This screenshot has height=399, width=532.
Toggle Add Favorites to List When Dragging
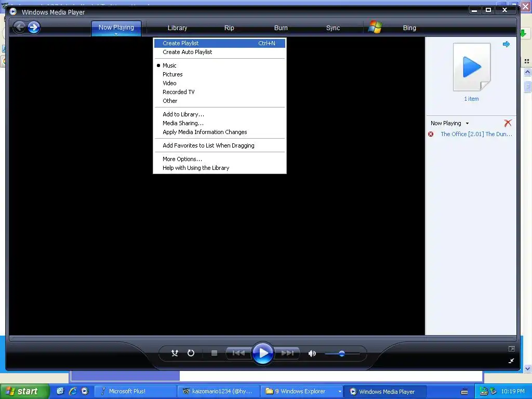[220, 145]
